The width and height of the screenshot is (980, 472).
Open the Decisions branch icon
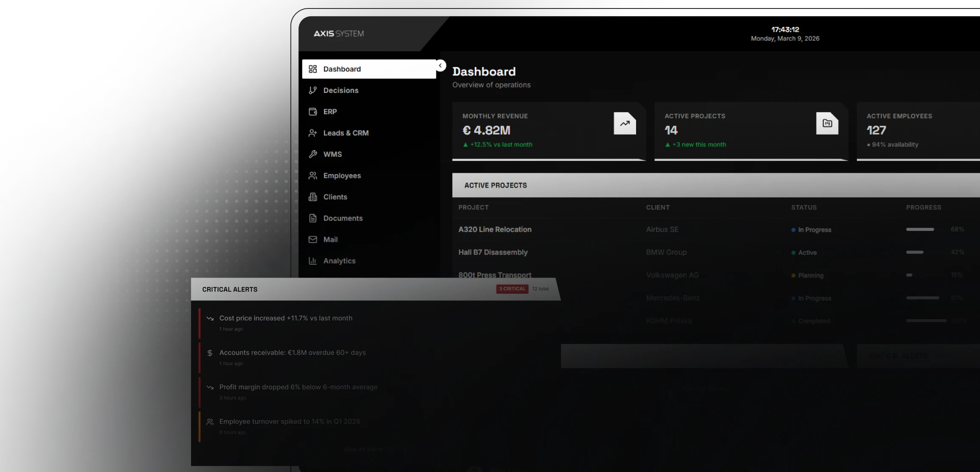[313, 90]
